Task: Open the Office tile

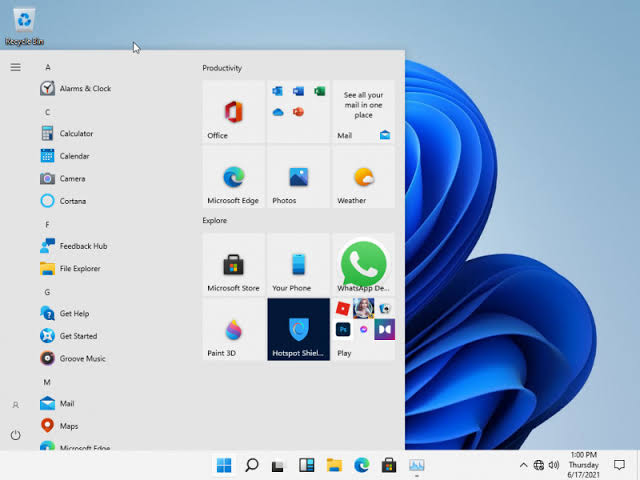Action: coord(233,112)
